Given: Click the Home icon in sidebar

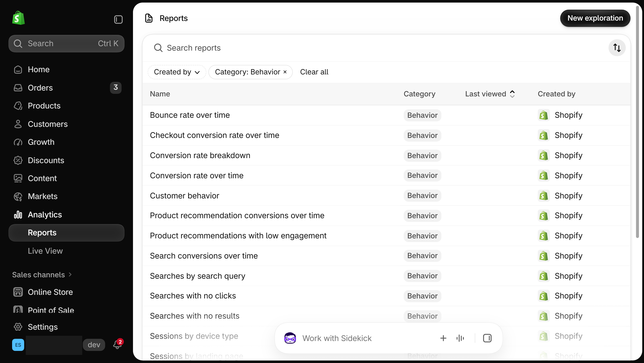Looking at the screenshot, I should tap(18, 69).
